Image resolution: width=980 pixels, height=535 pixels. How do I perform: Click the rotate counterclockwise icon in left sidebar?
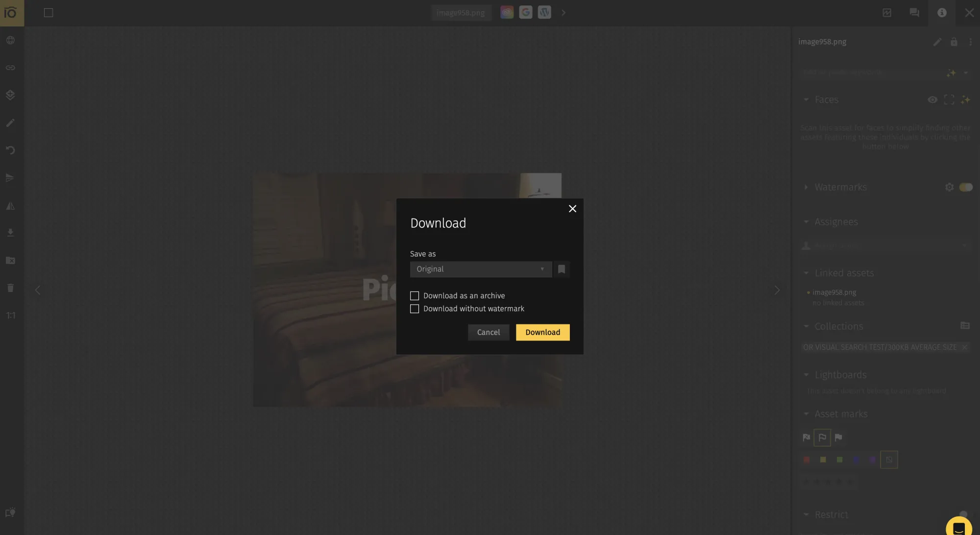point(10,150)
